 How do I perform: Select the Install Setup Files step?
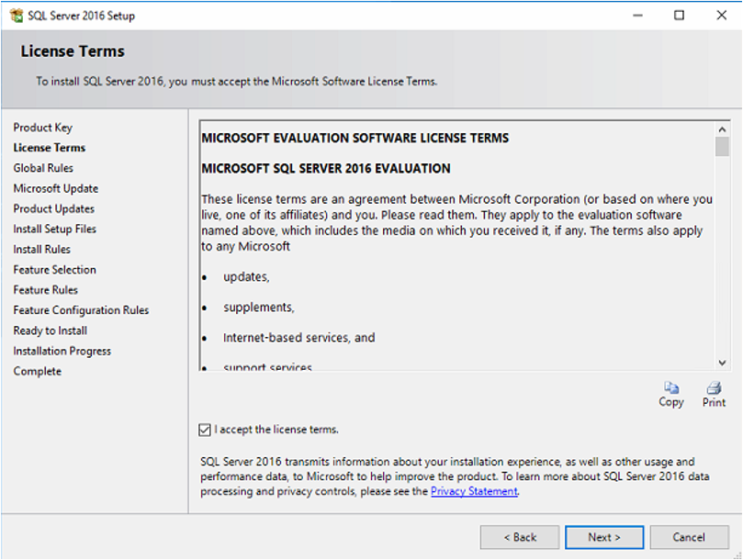(x=54, y=229)
